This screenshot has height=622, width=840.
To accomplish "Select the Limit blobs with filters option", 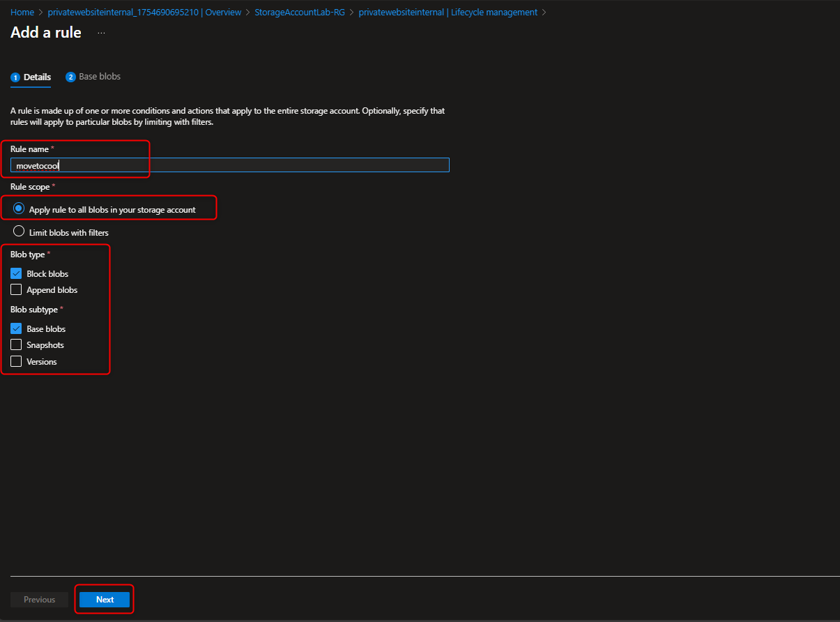I will 18,230.
